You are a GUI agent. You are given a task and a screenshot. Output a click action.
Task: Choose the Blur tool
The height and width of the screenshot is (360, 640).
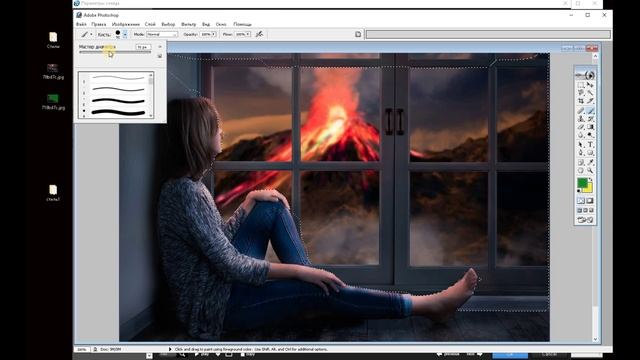[x=581, y=135]
